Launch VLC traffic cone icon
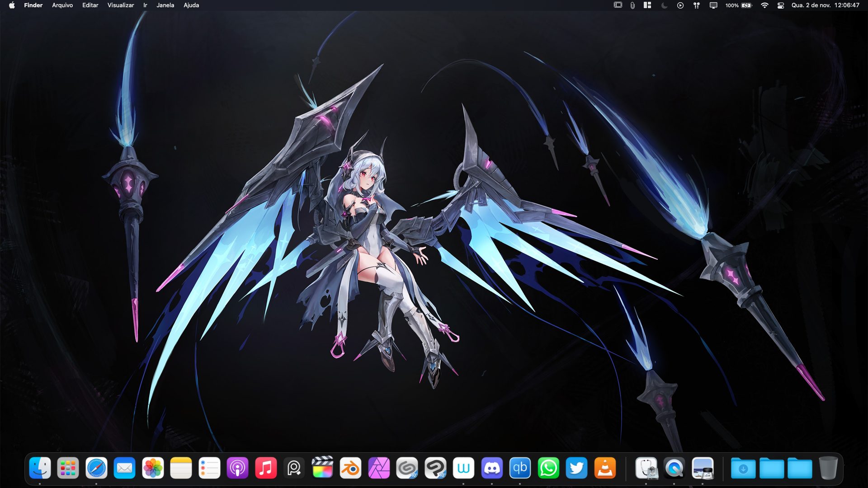 (x=605, y=468)
